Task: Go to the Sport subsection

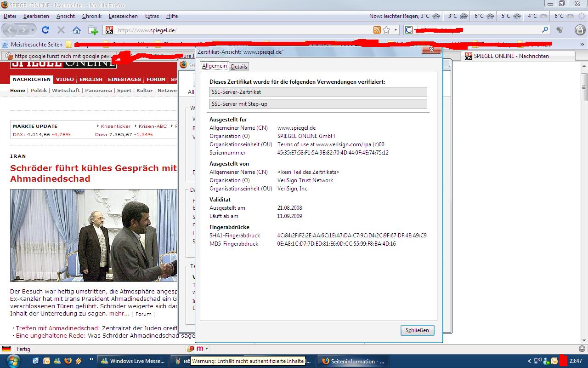Action: pos(124,91)
